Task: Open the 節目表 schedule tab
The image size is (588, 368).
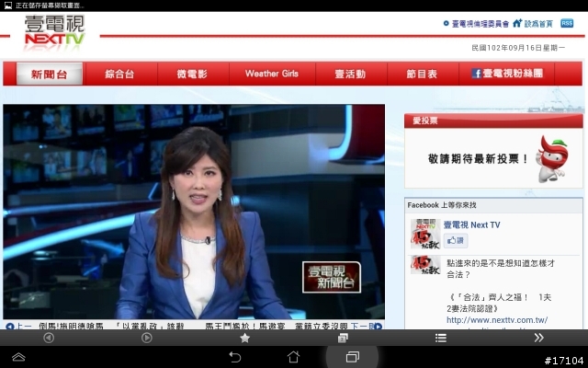Action: [x=422, y=74]
